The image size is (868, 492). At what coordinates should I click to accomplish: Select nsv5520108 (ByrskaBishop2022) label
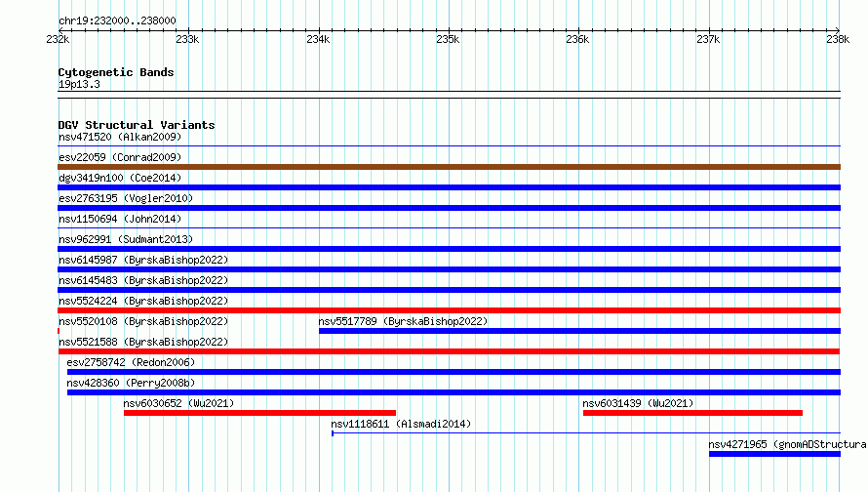click(143, 321)
